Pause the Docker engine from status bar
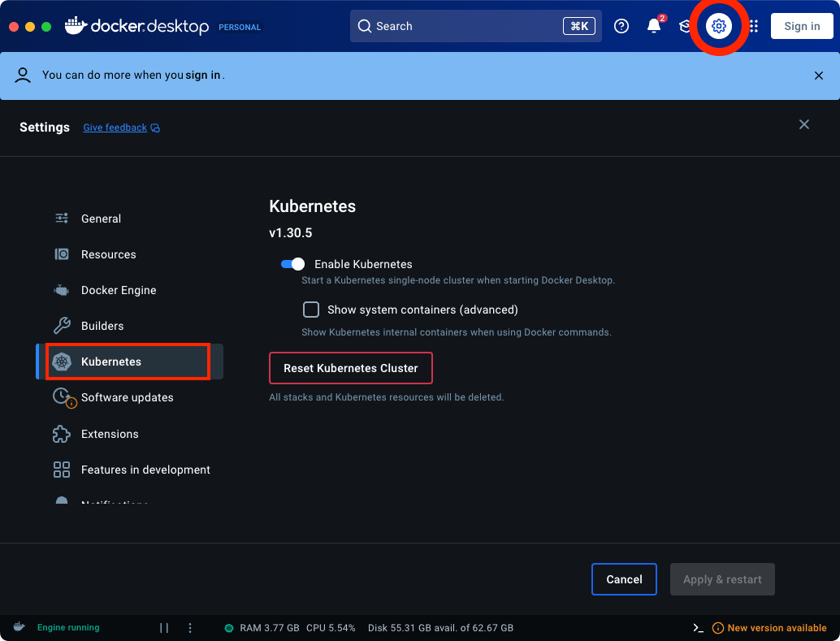This screenshot has height=641, width=840. coord(164,628)
